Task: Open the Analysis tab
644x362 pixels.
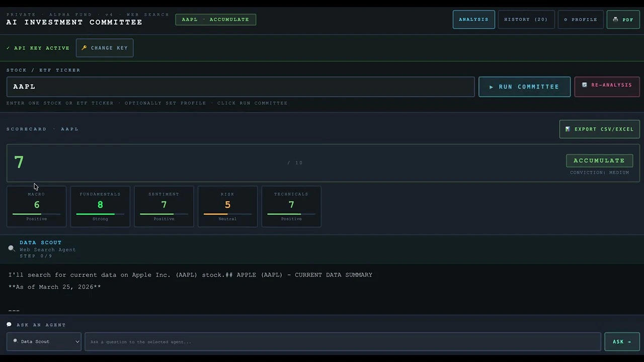Action: (x=473, y=20)
